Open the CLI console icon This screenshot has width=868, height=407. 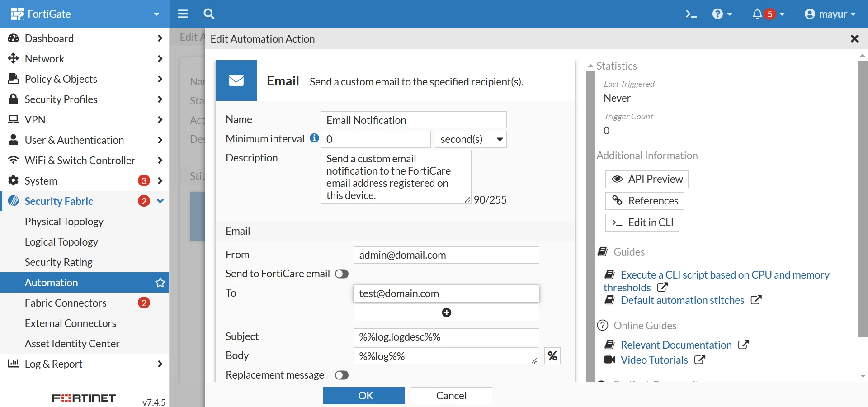point(691,14)
